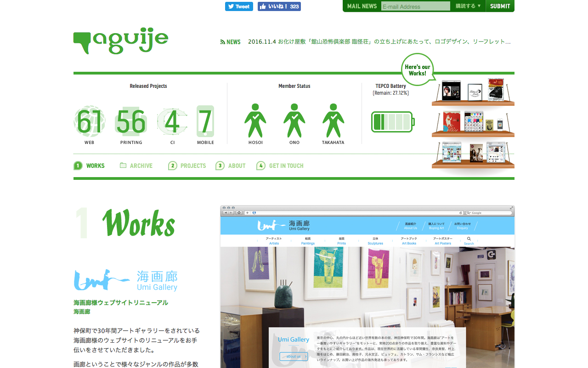This screenshot has height=368, width=588.
Task: Click the 'Here's our Works!' speech bubble
Action: coord(417,69)
